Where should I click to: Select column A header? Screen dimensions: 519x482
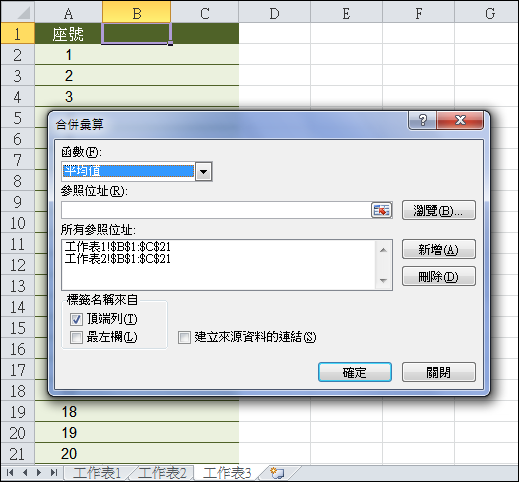click(68, 12)
